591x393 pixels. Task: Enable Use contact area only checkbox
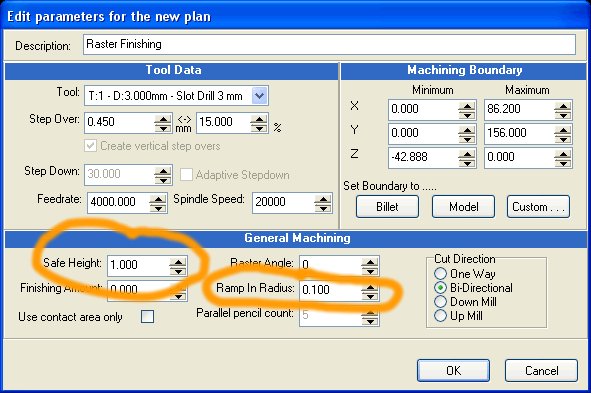(x=147, y=316)
